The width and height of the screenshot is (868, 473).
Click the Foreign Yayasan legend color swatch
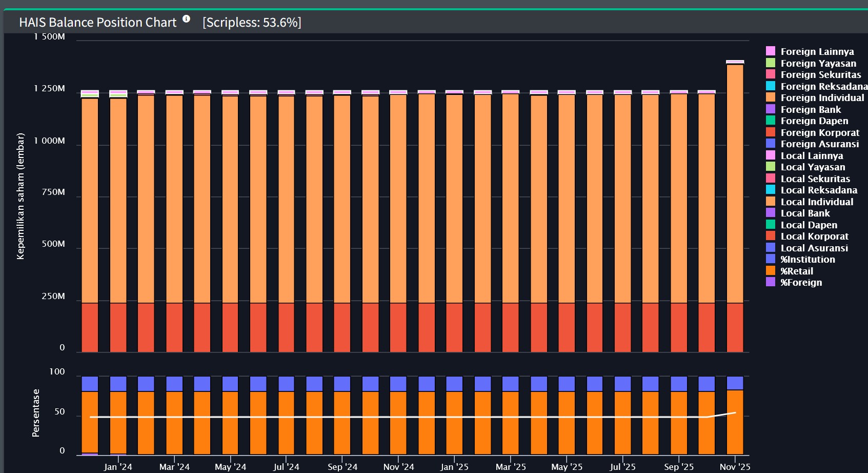[x=771, y=63]
